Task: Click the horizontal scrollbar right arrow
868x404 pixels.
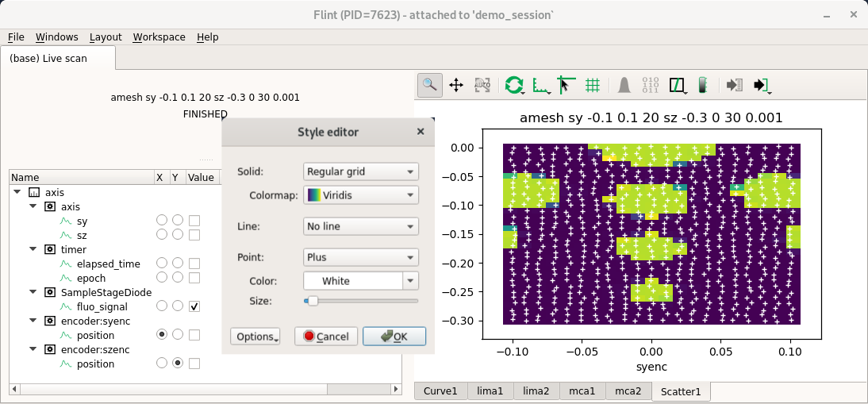Action: point(396,389)
